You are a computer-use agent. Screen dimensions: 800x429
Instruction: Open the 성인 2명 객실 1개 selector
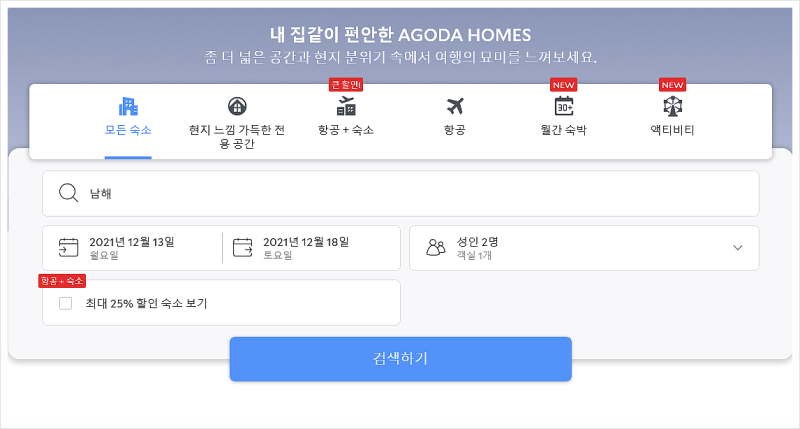tap(584, 248)
